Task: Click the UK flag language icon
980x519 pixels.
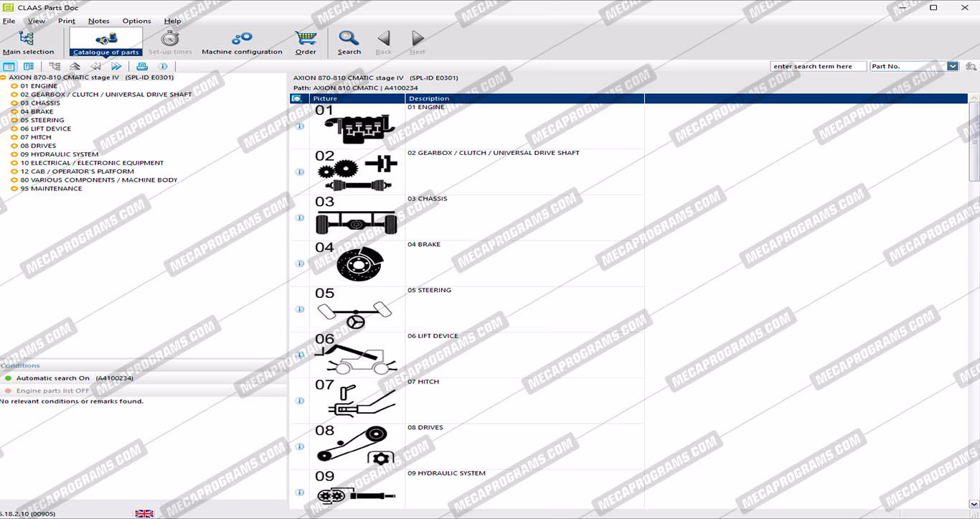Action: pos(144,513)
